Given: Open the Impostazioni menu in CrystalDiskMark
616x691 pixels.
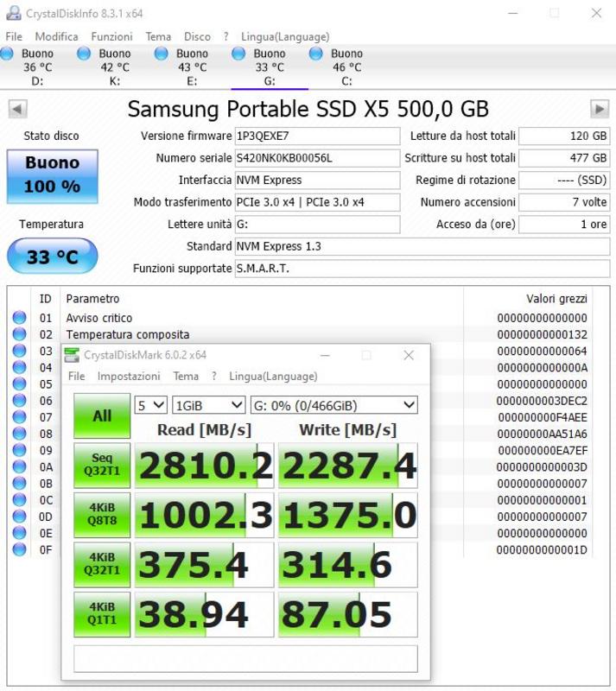Looking at the screenshot, I should [129, 377].
